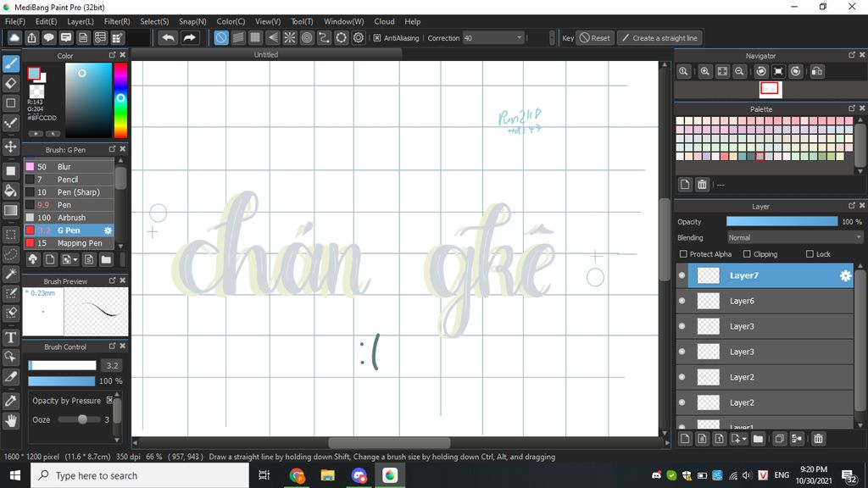Select the Blur brush in the list
This screenshot has height=488, width=868.
click(69, 167)
